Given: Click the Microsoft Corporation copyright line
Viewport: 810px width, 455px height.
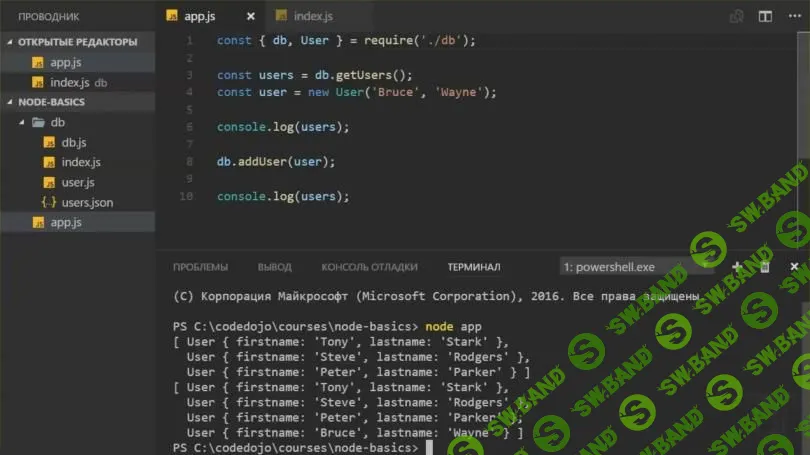Looking at the screenshot, I should click(x=436, y=296).
